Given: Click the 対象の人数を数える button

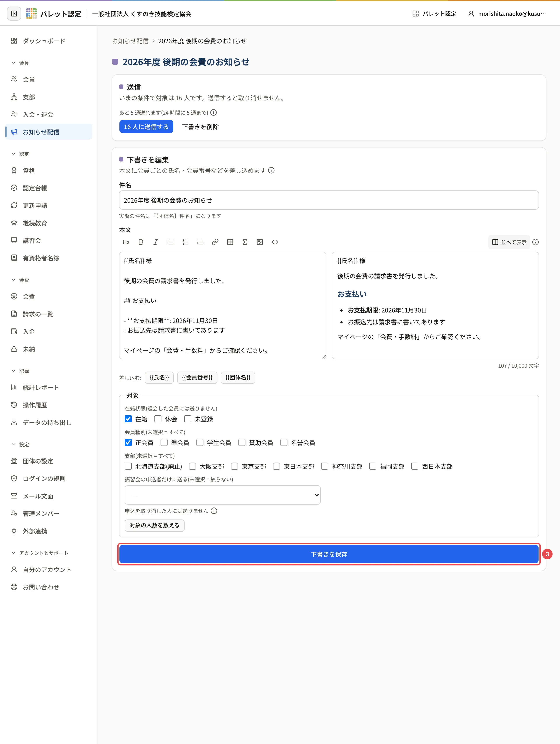Looking at the screenshot, I should (x=155, y=525).
